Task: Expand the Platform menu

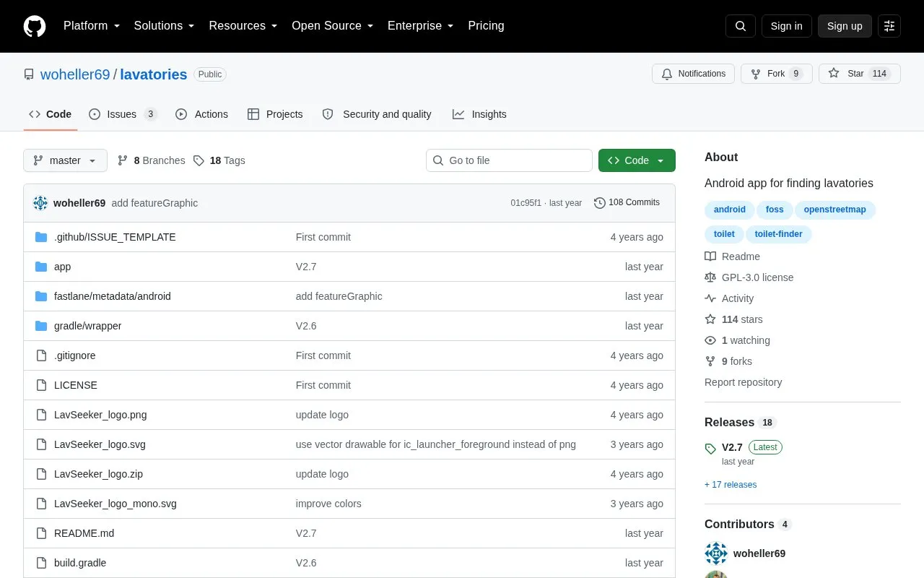Action: tap(92, 26)
